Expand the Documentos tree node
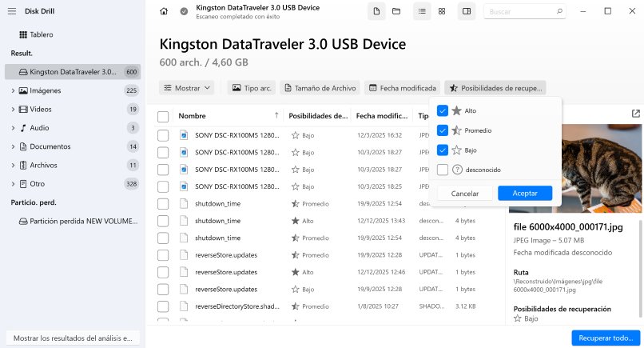 (x=13, y=146)
